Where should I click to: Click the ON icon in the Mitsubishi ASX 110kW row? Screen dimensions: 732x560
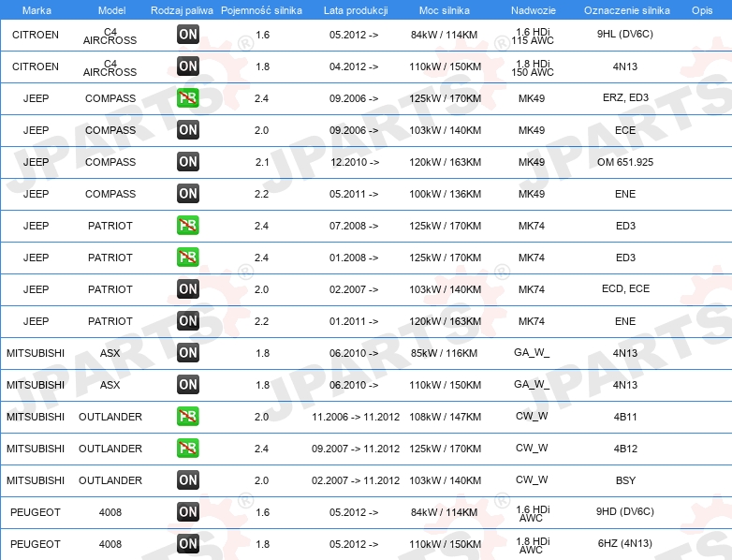pyautogui.click(x=188, y=384)
